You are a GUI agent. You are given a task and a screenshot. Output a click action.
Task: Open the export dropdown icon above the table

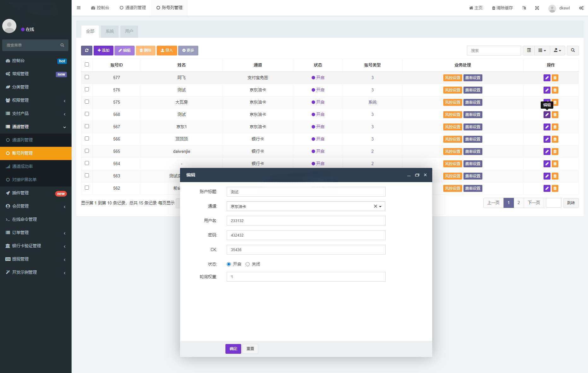557,50
